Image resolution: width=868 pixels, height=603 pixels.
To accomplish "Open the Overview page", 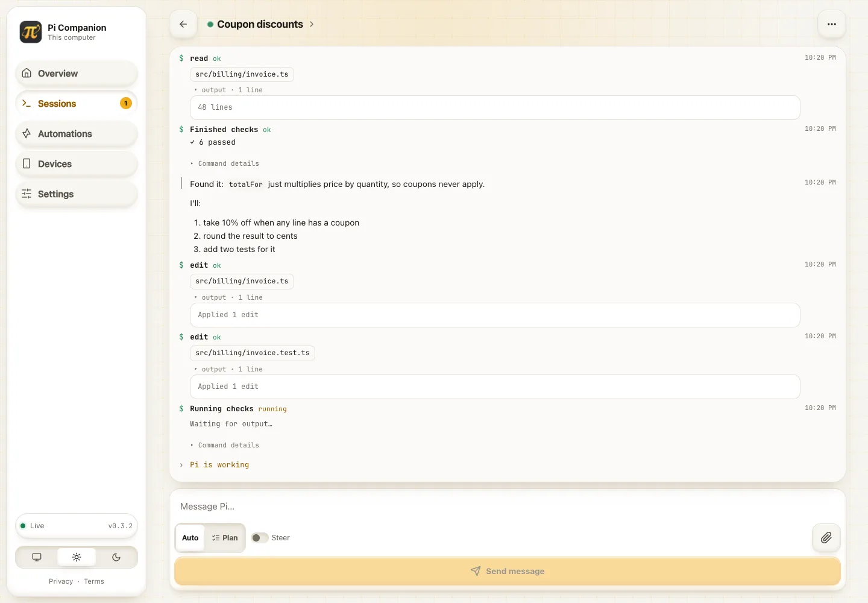I will coord(77,74).
